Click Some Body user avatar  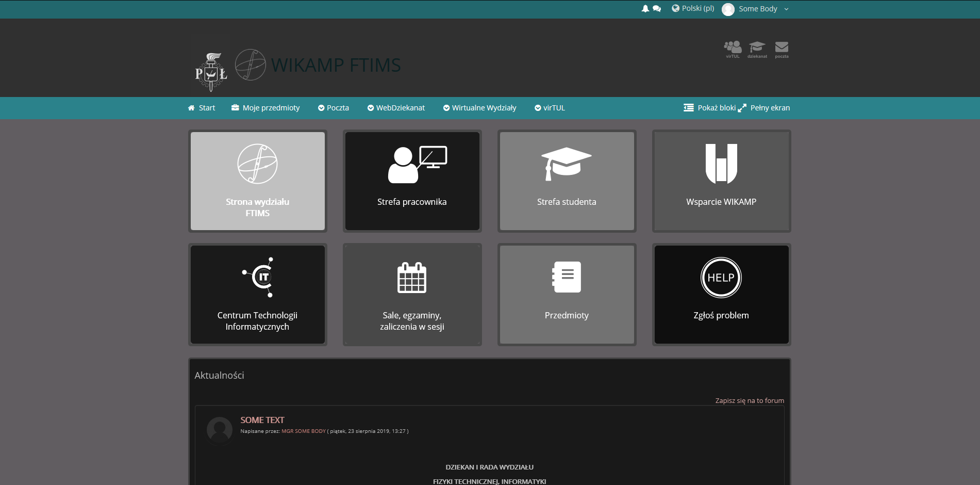[728, 9]
